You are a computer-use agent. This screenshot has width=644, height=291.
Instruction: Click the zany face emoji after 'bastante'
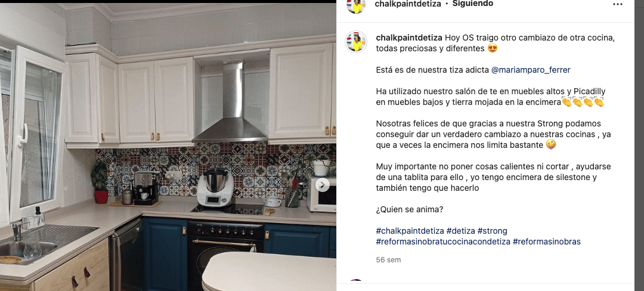point(551,145)
